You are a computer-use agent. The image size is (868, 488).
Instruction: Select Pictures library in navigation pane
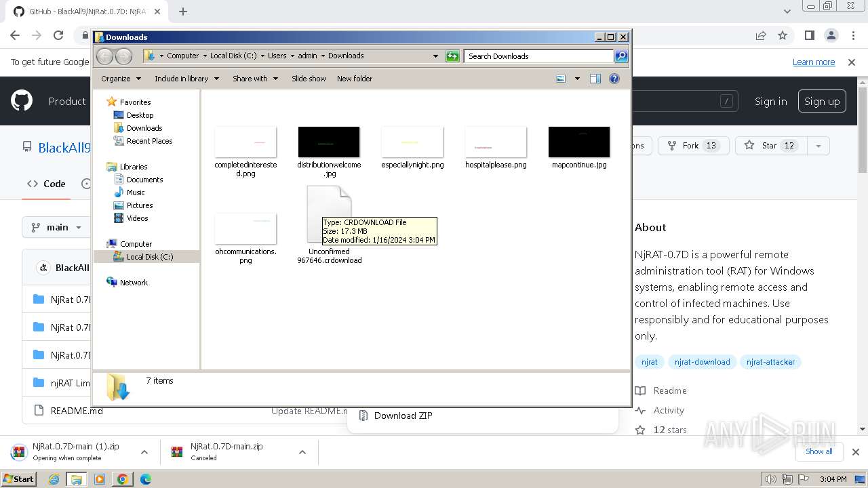click(140, 205)
